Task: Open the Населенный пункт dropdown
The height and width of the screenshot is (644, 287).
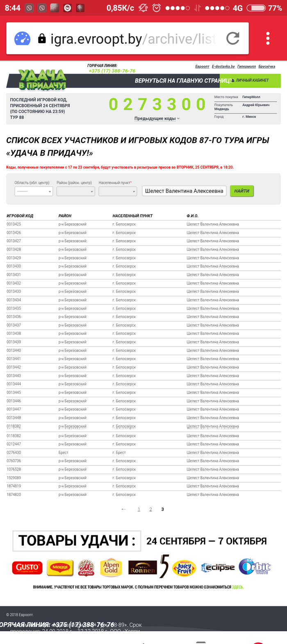Action: click(118, 191)
